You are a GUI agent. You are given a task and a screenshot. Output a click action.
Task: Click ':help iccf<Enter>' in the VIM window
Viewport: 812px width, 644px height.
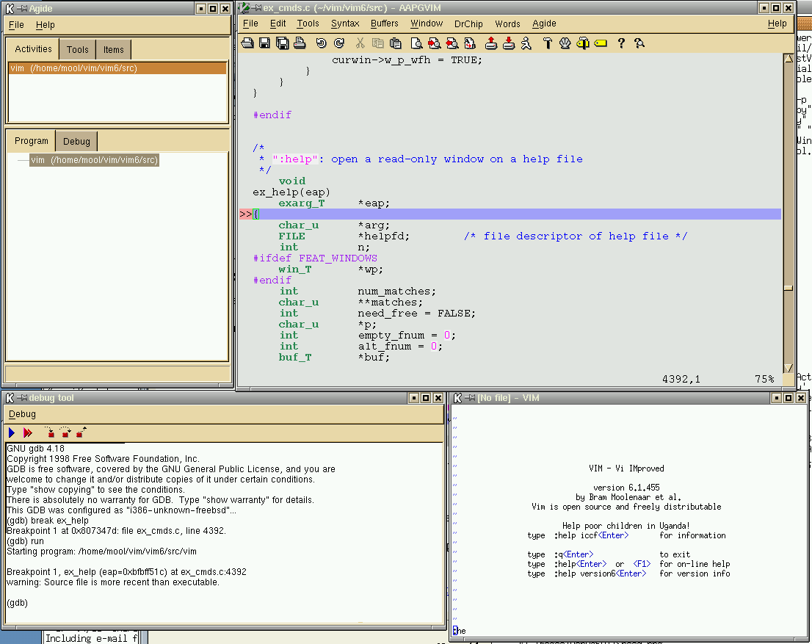pyautogui.click(x=592, y=535)
